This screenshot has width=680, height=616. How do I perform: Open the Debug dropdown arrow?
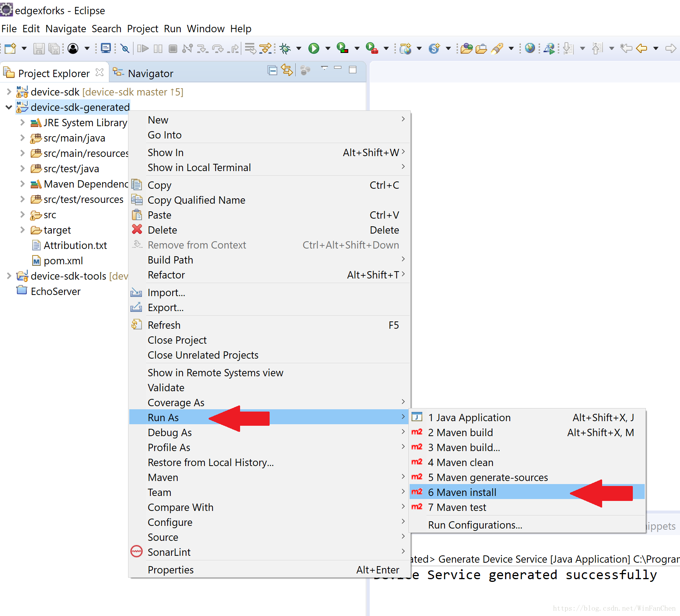298,48
